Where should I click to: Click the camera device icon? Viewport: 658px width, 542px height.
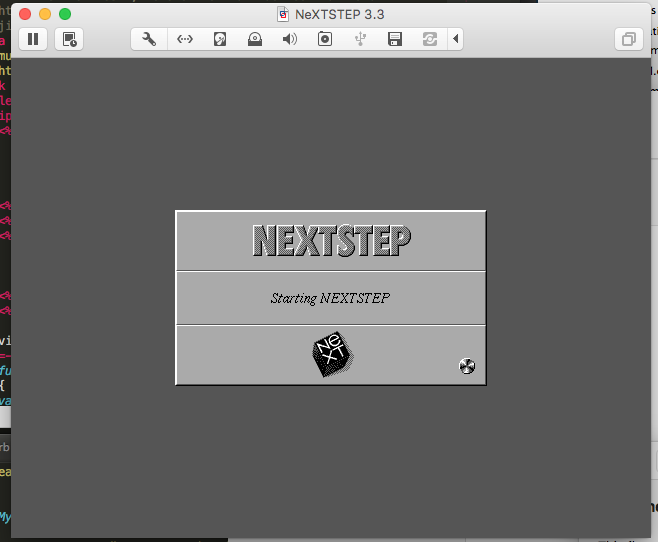(x=325, y=39)
